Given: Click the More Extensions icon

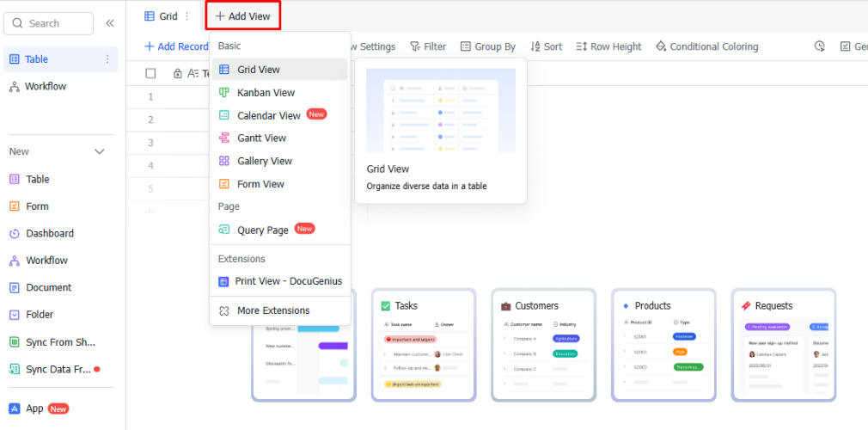Looking at the screenshot, I should [224, 310].
